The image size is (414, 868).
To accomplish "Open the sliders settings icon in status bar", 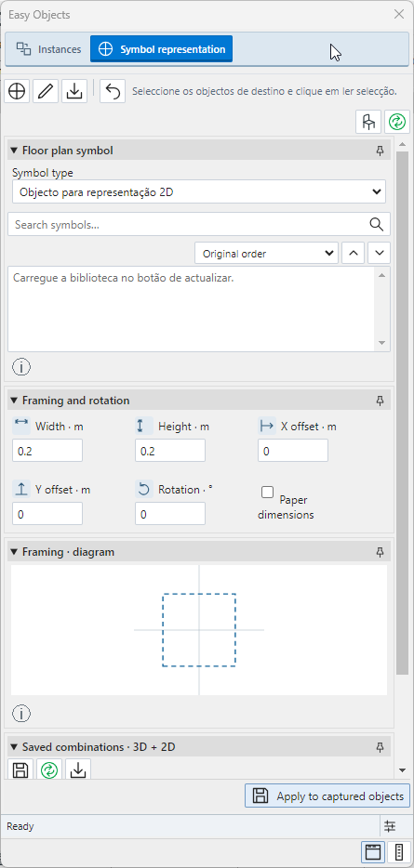I will (x=390, y=826).
